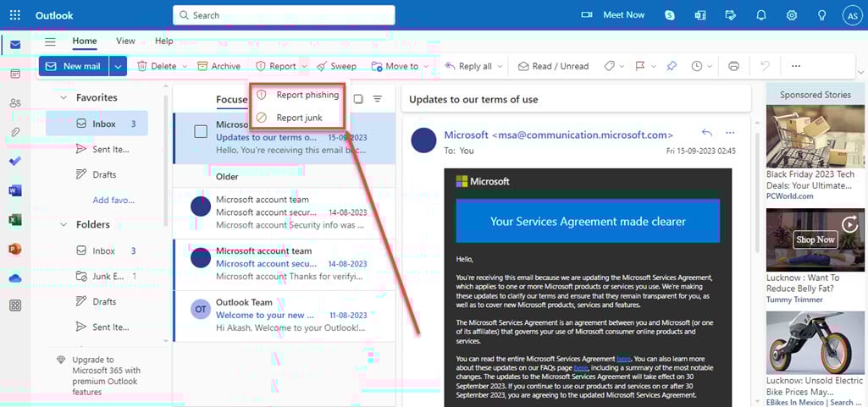Viewport: 868px width, 407px height.
Task: Open Files paperclip icon in left rail
Action: pyautogui.click(x=15, y=132)
